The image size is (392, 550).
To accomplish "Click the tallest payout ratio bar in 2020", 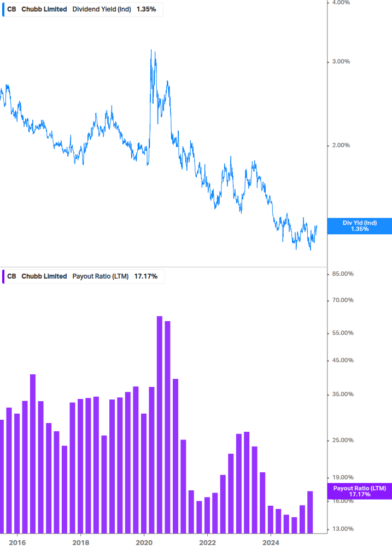I will [160, 425].
